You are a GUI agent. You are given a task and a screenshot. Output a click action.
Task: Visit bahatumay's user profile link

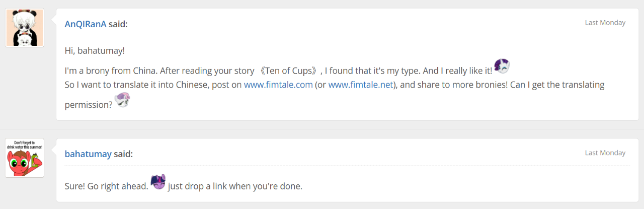[88, 154]
